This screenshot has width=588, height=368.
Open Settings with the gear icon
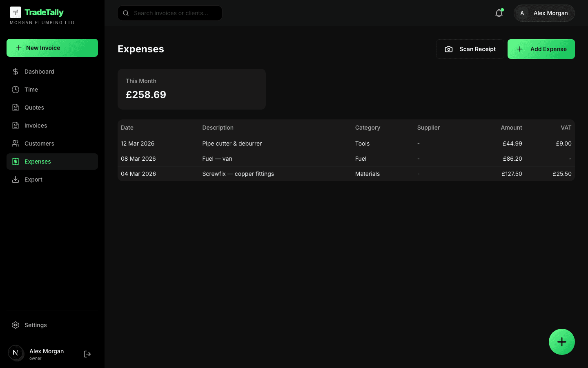coord(16,325)
